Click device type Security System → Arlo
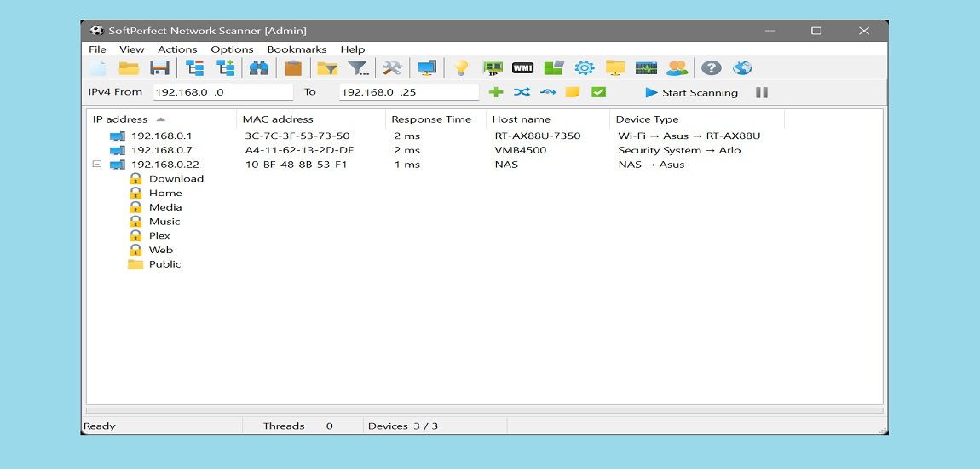The width and height of the screenshot is (980, 469). (x=679, y=150)
